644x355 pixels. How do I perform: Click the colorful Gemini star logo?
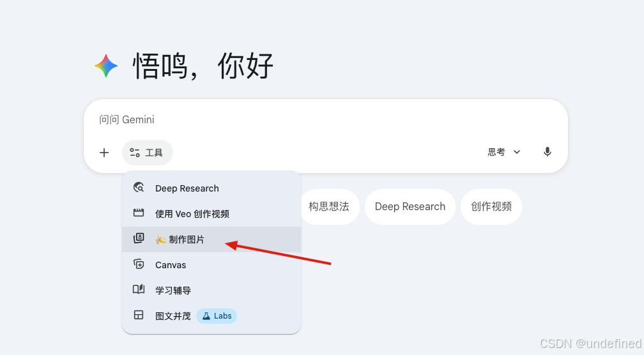click(x=106, y=66)
